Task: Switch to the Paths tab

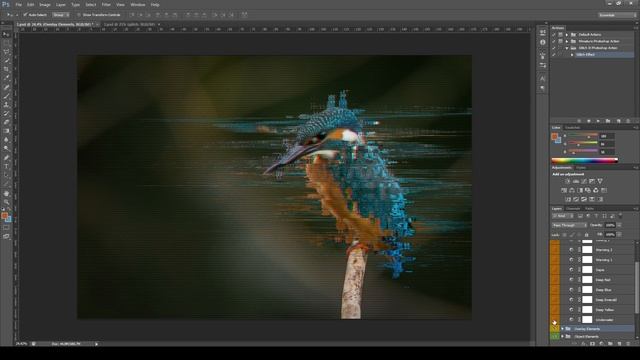Action: (589, 209)
